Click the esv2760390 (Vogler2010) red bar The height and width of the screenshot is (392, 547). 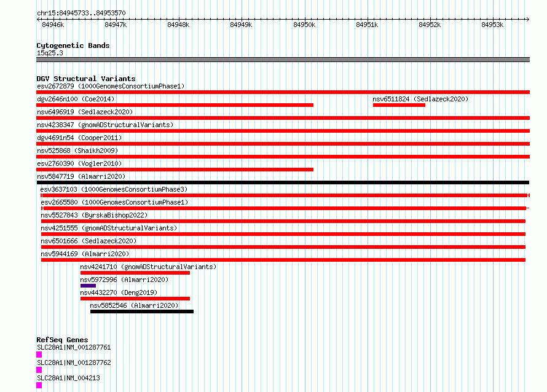tap(175, 170)
